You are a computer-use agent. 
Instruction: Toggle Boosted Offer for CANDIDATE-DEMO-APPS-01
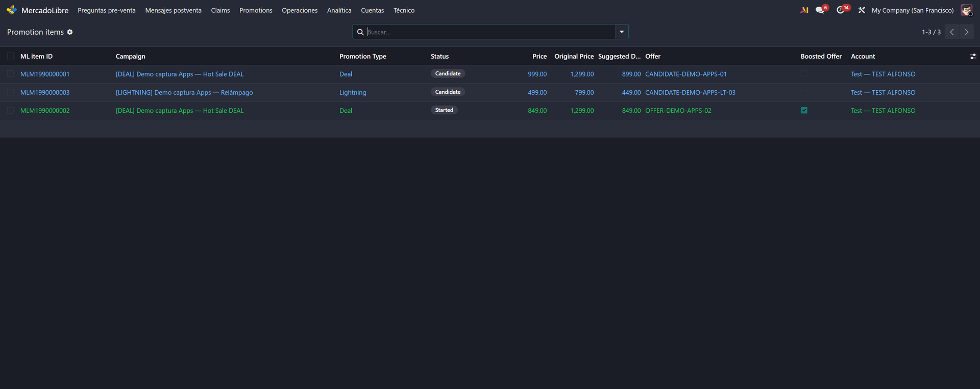(804, 74)
